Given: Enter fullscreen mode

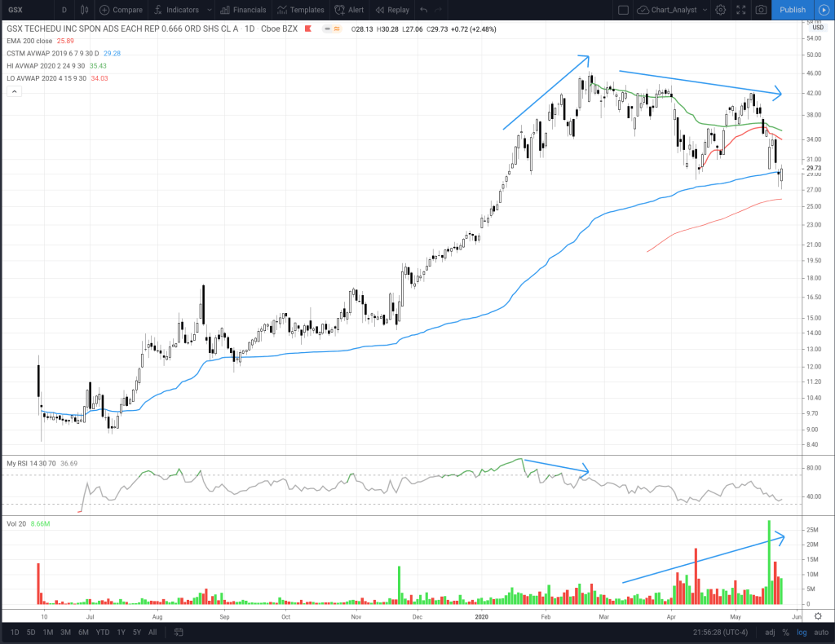Looking at the screenshot, I should pos(740,10).
